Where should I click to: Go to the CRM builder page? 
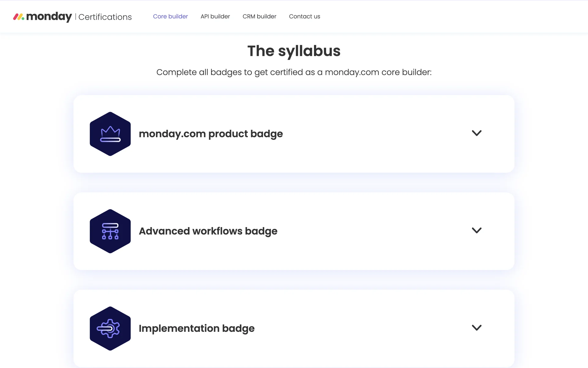point(259,17)
